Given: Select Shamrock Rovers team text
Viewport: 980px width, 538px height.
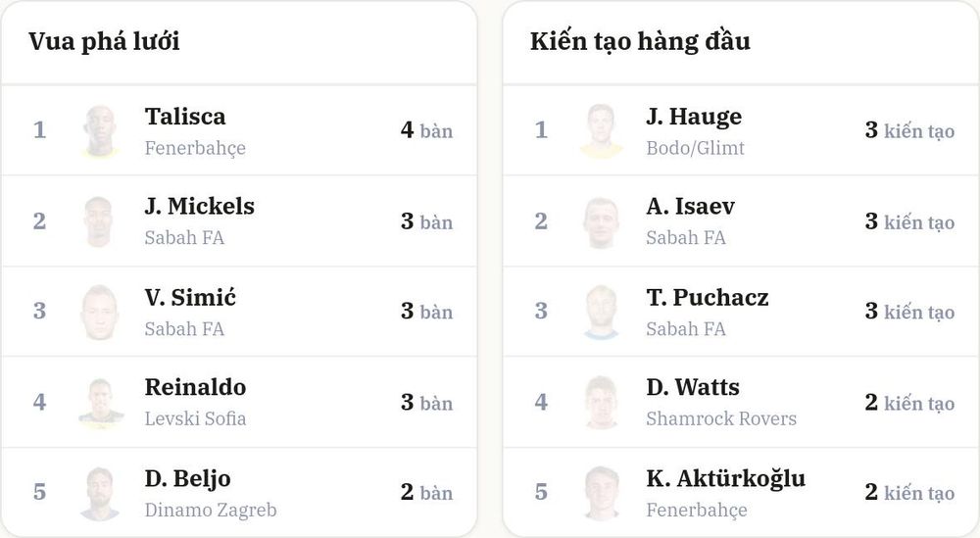Looking at the screenshot, I should point(721,418).
